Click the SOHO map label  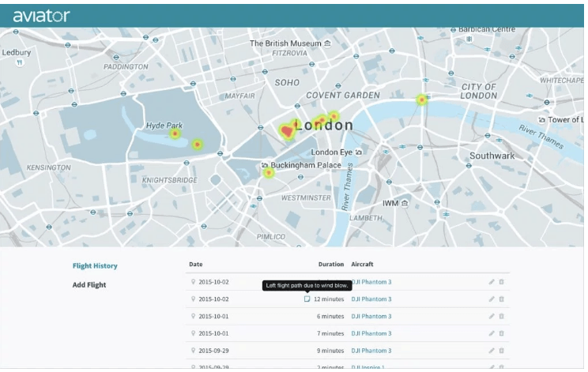(x=287, y=82)
